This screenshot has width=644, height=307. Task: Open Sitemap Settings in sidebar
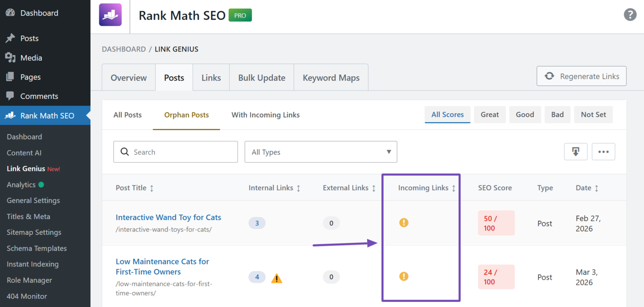point(34,232)
